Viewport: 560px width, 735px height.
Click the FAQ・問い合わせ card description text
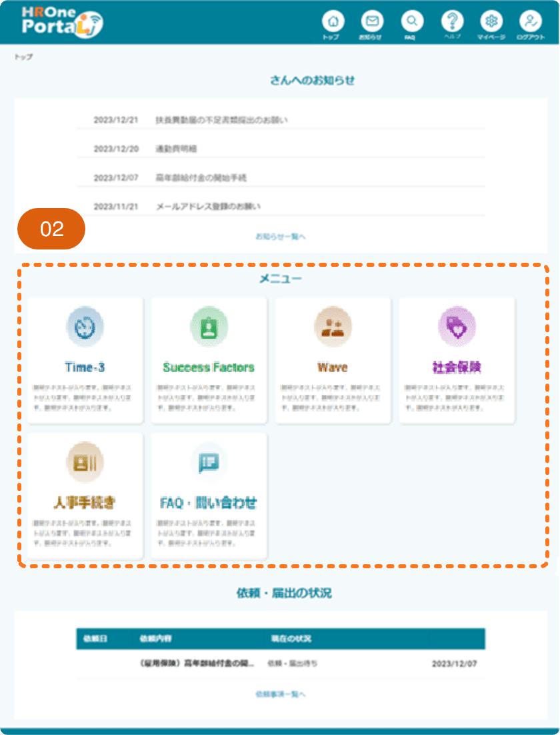206,533
